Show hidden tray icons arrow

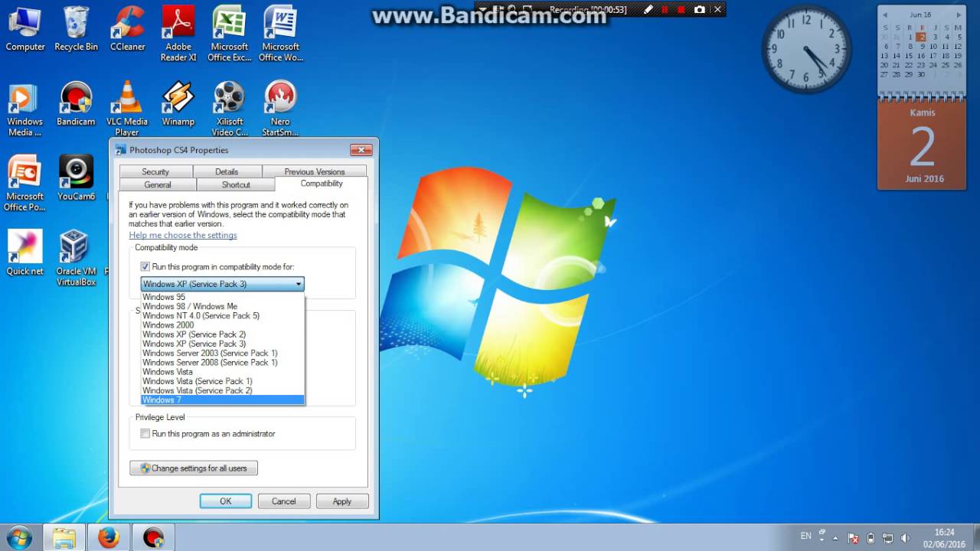(x=835, y=538)
